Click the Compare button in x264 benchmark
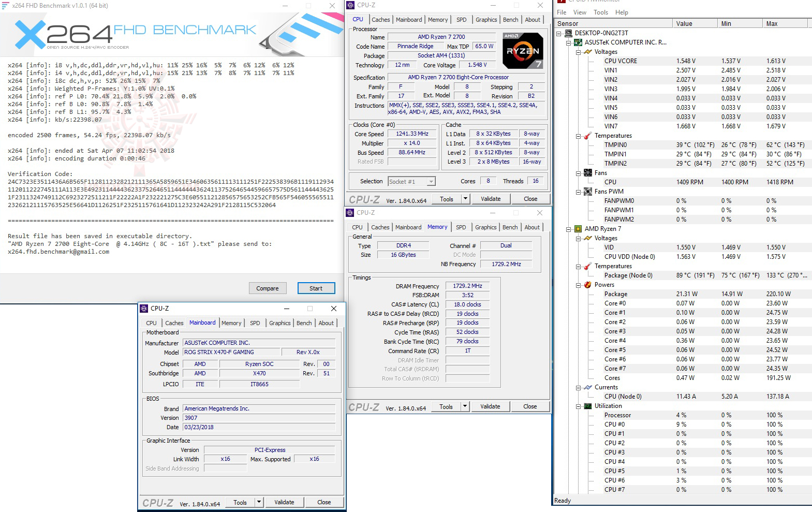The height and width of the screenshot is (512, 812). [268, 288]
